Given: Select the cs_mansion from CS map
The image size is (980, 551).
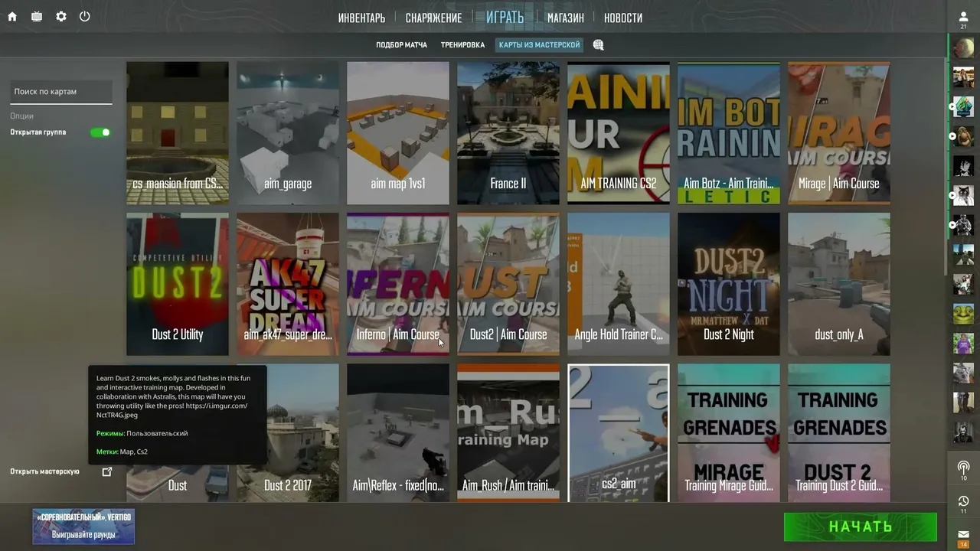Looking at the screenshot, I should point(178,133).
